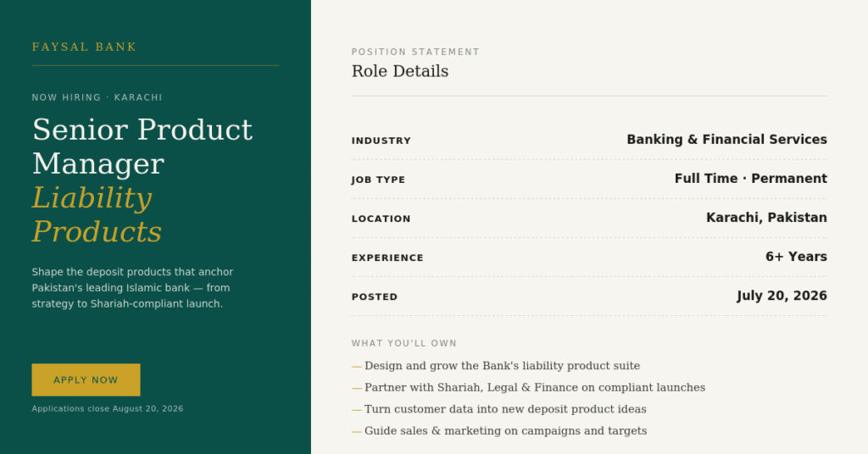Select the Banking & Financial Services value

coord(726,140)
